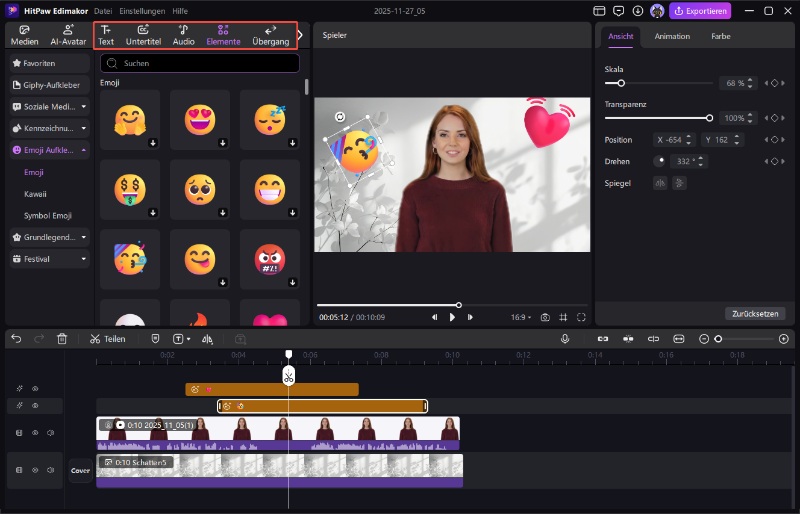Switch to the Animation tab
The height and width of the screenshot is (514, 800).
click(672, 36)
